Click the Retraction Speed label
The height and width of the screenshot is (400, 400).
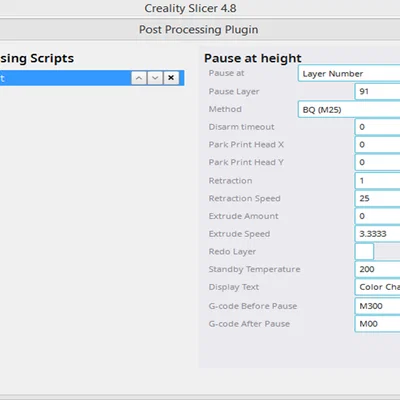(244, 199)
